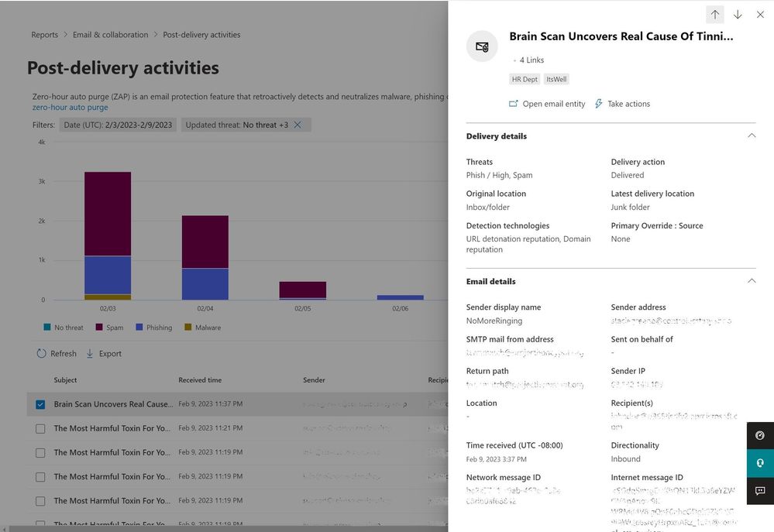Click the 02/03 spam bar segment
Viewport: 774px width, 532px height.
point(108,214)
